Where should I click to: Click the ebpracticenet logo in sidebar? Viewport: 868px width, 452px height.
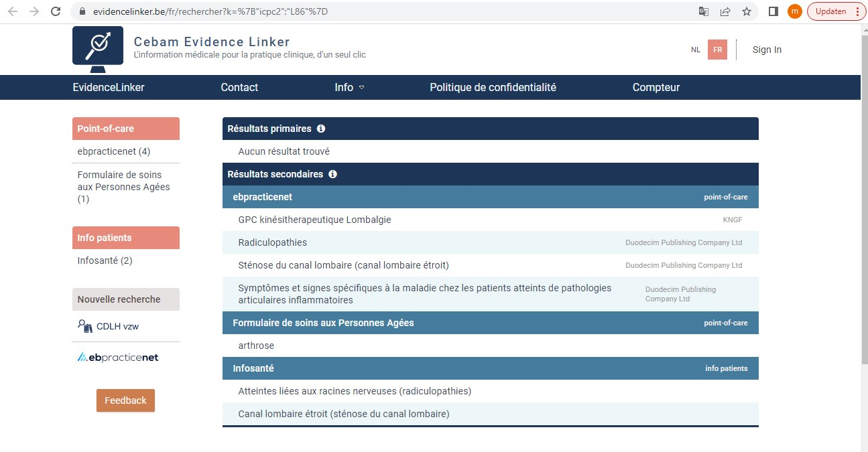tap(118, 358)
